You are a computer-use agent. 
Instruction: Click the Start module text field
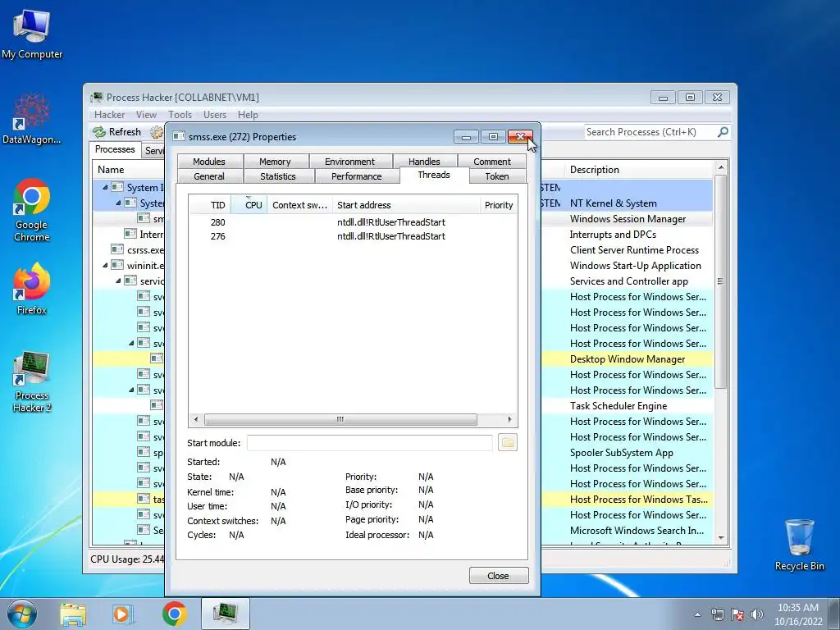370,443
